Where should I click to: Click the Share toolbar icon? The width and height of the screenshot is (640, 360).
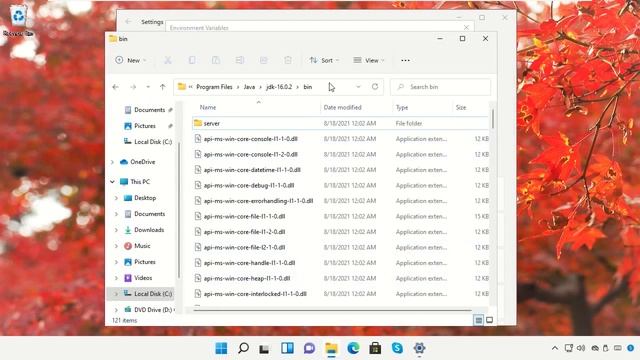coord(264,60)
